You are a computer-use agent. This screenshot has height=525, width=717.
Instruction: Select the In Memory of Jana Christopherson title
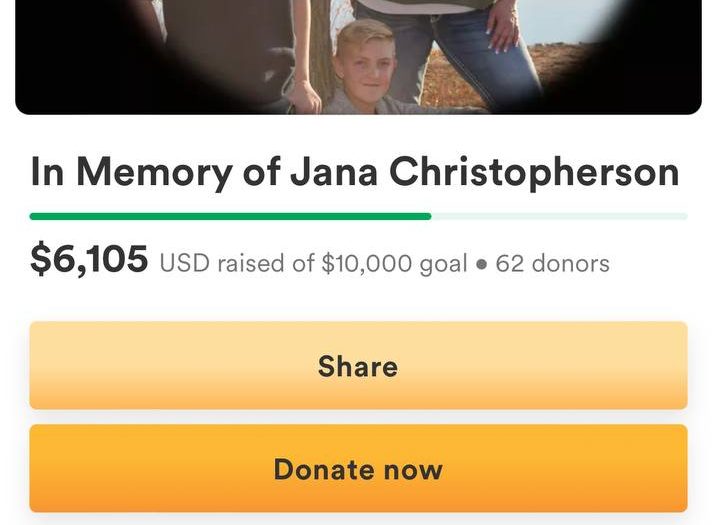[x=355, y=172]
